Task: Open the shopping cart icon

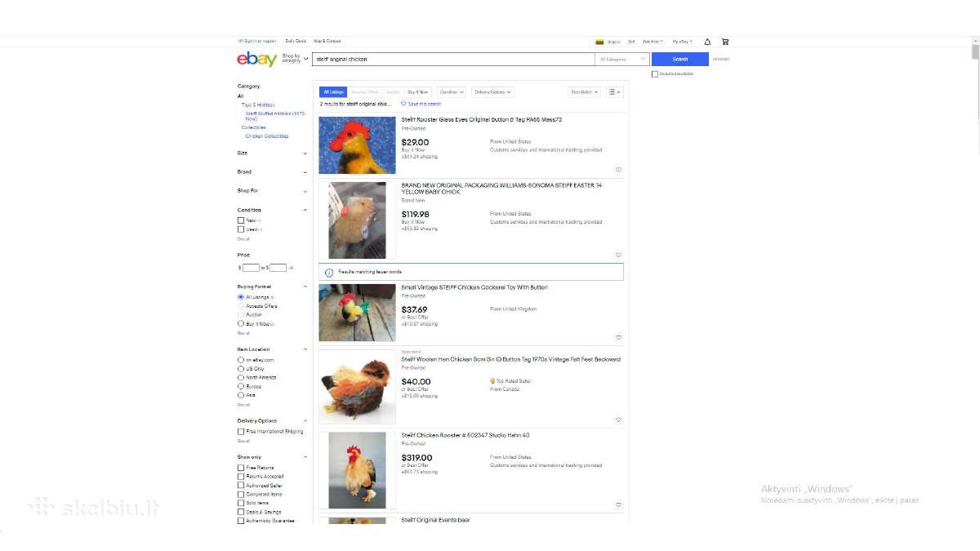Action: pyautogui.click(x=725, y=42)
